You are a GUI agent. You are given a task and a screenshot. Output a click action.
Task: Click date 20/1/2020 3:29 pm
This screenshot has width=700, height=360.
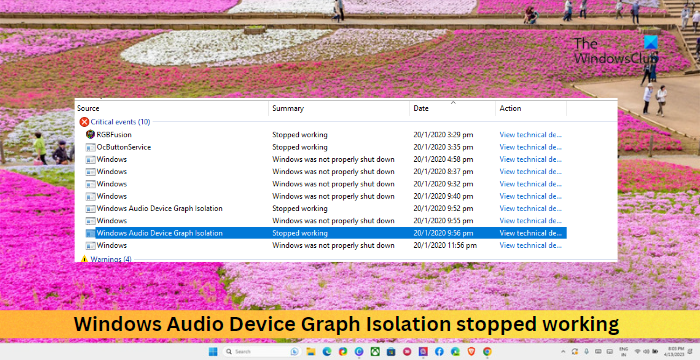click(443, 134)
